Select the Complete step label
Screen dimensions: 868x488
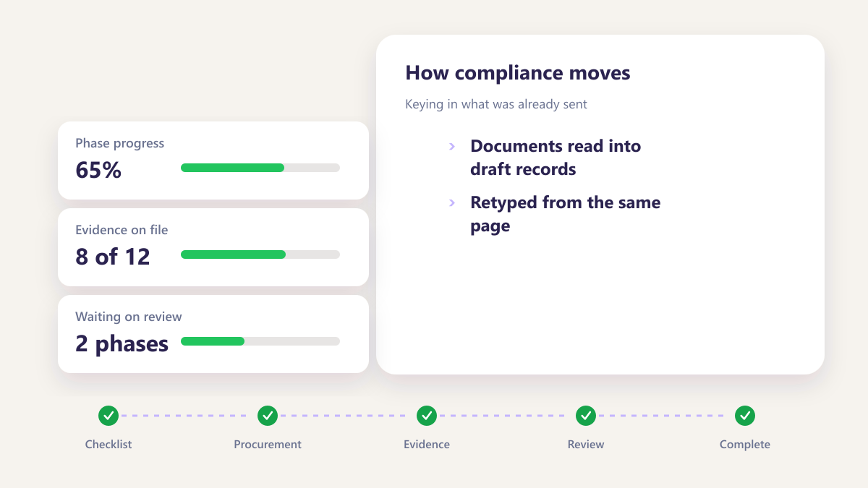pos(745,445)
